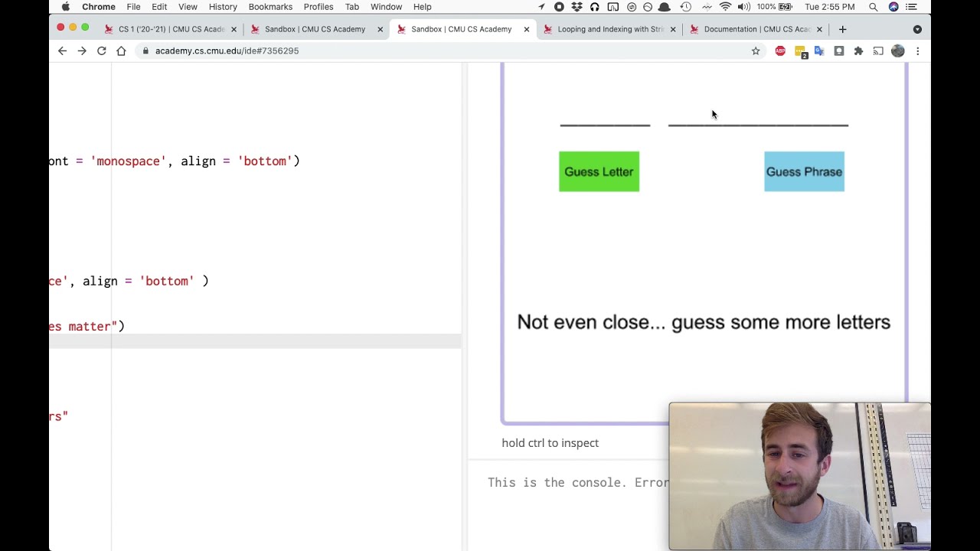Open the gray square extension icon

pyautogui.click(x=839, y=51)
